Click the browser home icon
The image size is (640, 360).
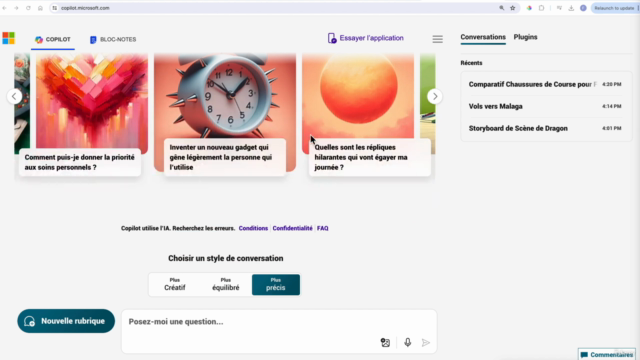[x=40, y=8]
